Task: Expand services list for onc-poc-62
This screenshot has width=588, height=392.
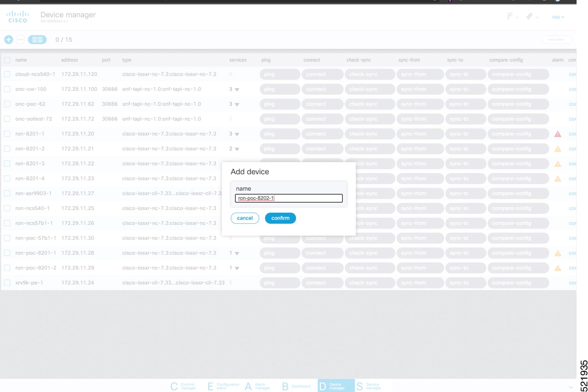Action: click(237, 105)
